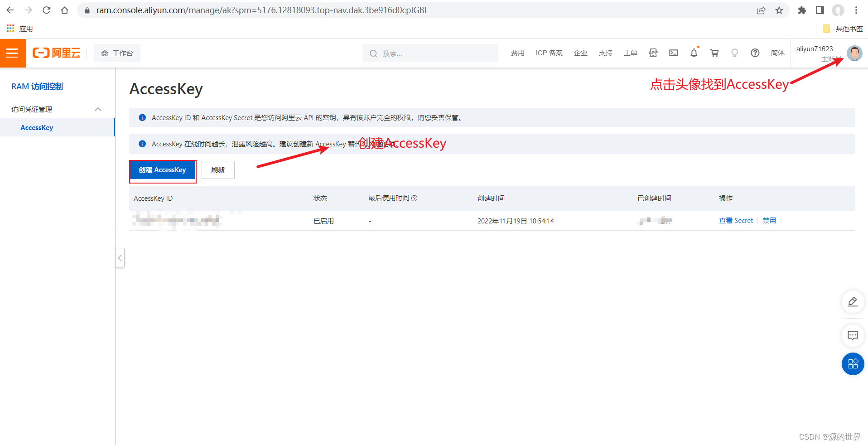
Task: Switch language via 简体
Action: coord(777,53)
